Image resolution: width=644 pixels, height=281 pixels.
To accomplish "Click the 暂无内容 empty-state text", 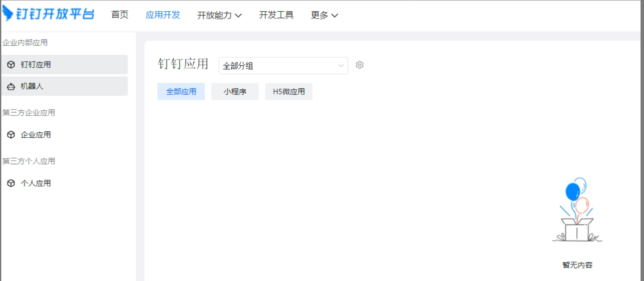I will [578, 265].
